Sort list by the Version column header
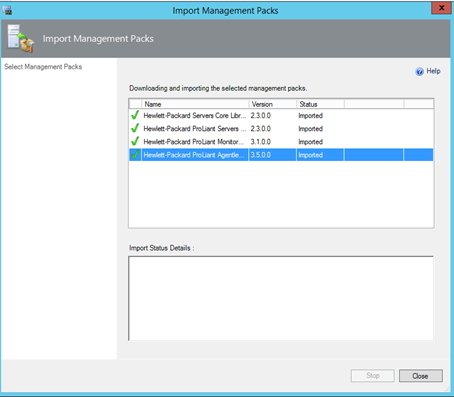This screenshot has height=397, width=454. 273,104
